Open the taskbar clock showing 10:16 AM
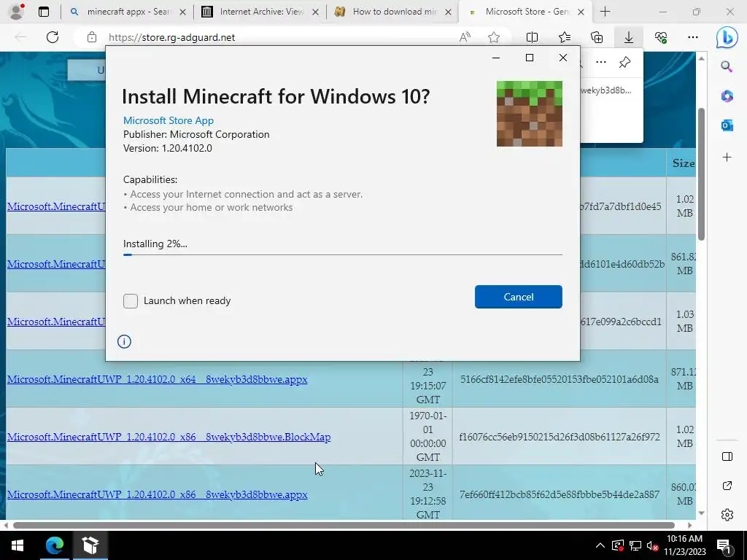Screen dimensions: 747x560 (684, 545)
